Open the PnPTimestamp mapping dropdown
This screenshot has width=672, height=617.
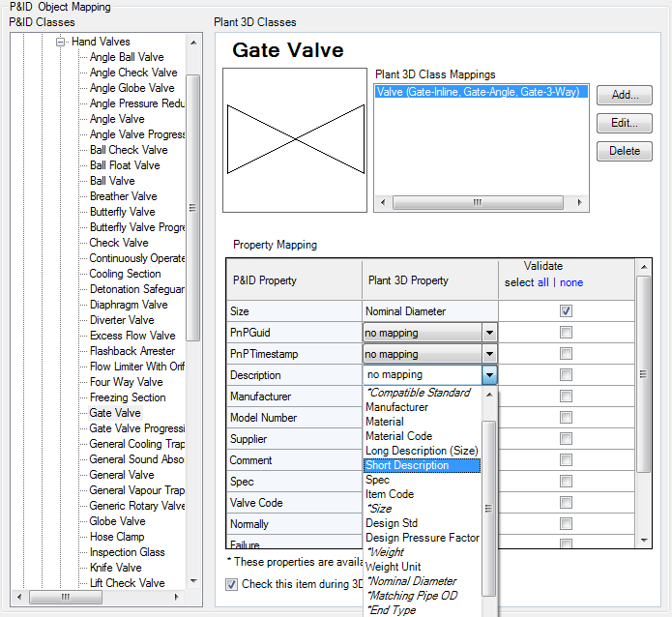pos(489,354)
